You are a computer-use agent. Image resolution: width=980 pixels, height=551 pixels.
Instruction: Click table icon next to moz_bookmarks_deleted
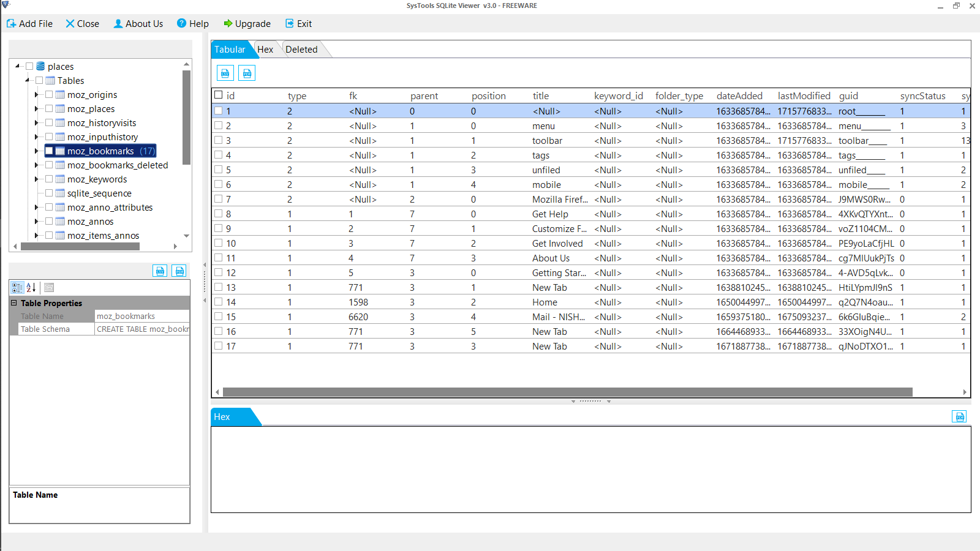pos(60,165)
